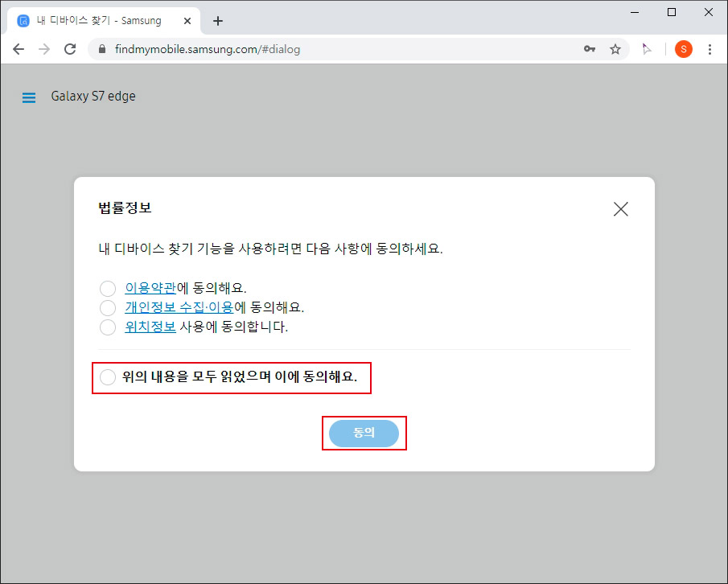This screenshot has height=584, width=728.
Task: Minimize the Chrome window
Action: [x=635, y=13]
